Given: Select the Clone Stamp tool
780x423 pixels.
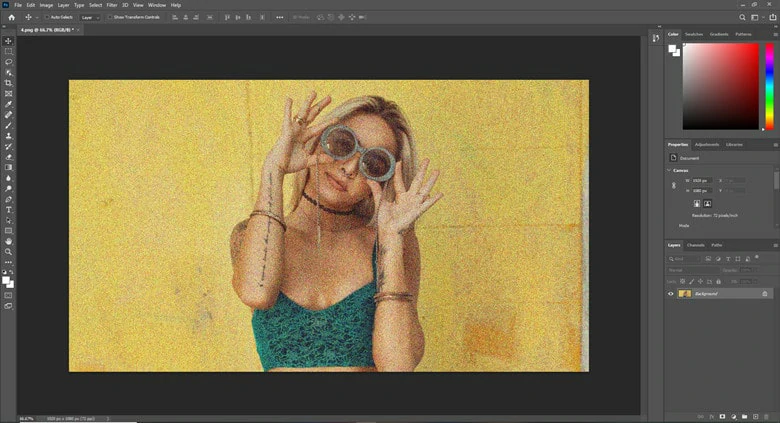Looking at the screenshot, I should 8,136.
